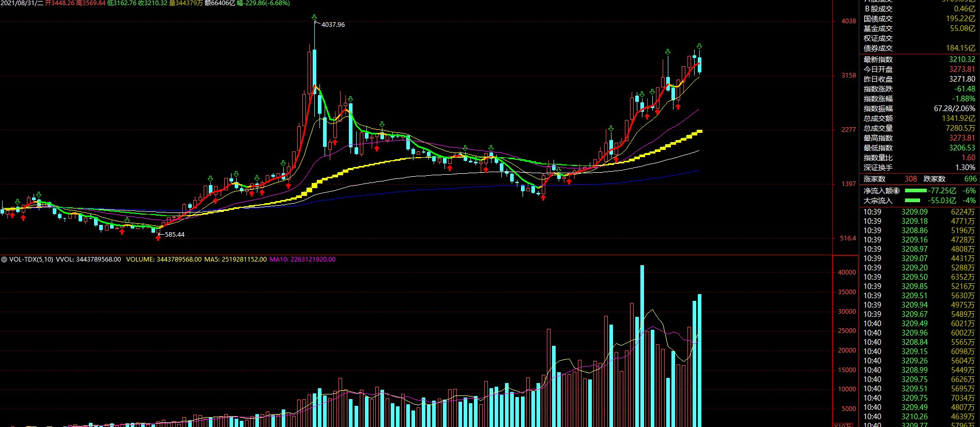The width and height of the screenshot is (980, 427).
Task: Select the 权证成交 row
Action: click(920, 38)
